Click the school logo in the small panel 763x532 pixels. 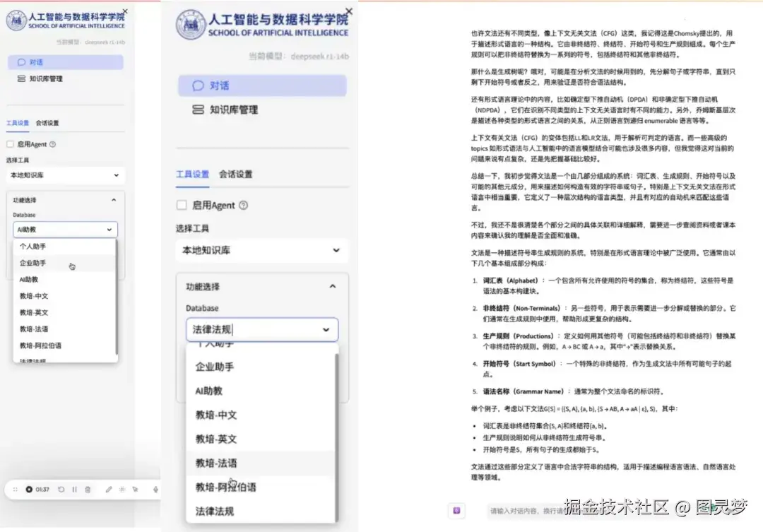[16, 20]
